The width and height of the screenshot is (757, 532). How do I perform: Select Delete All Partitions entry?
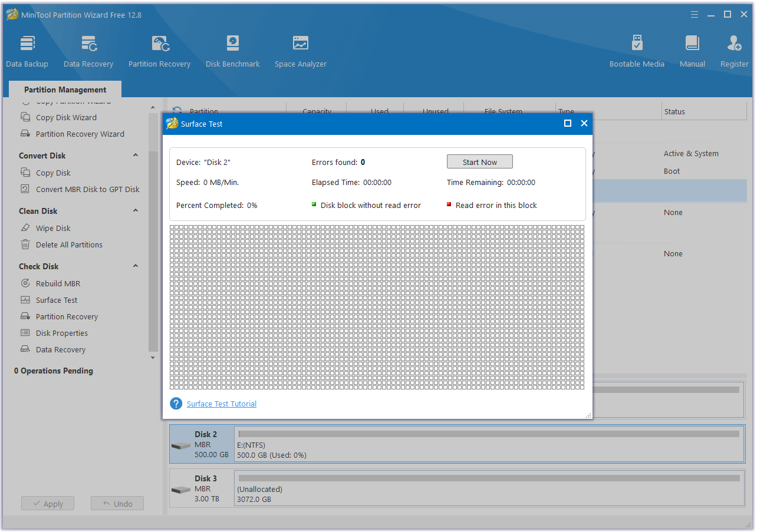[x=69, y=244]
